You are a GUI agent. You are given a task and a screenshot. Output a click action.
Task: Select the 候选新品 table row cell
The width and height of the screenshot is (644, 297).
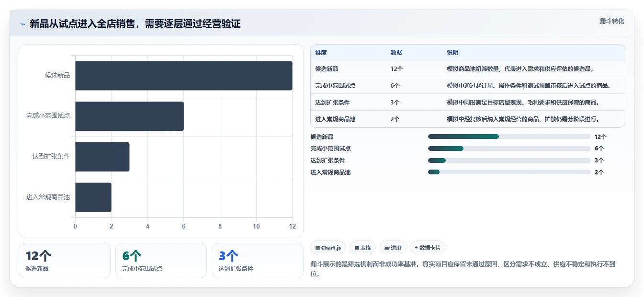[x=327, y=69]
